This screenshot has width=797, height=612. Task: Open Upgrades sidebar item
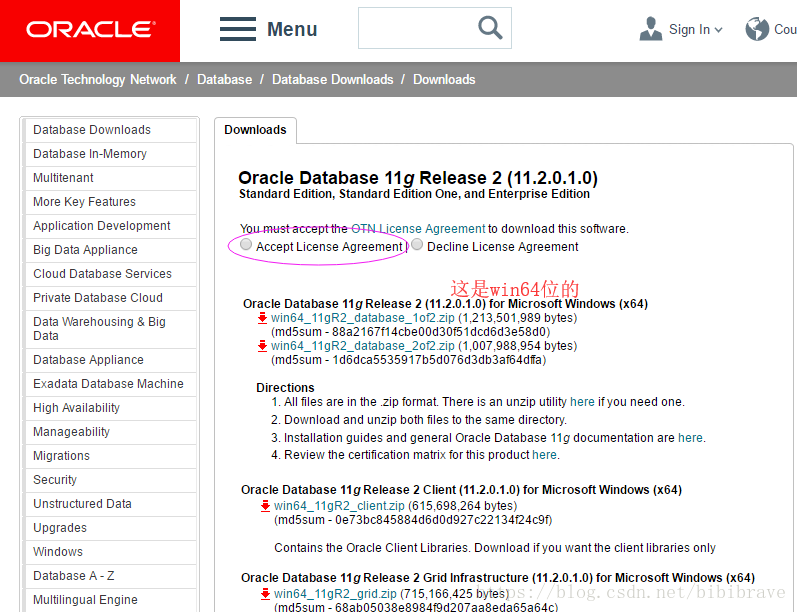[x=110, y=528]
